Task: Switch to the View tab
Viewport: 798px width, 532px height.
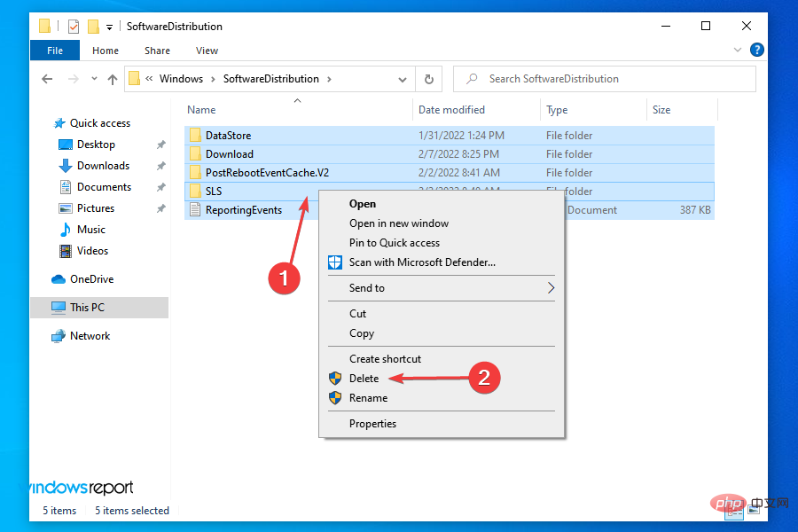Action: pos(207,51)
